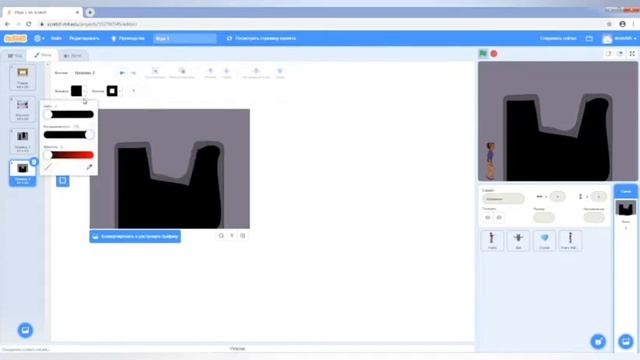This screenshot has height=360, width=640.
Task: Click the bring to Front icon
Action: click(x=256, y=73)
